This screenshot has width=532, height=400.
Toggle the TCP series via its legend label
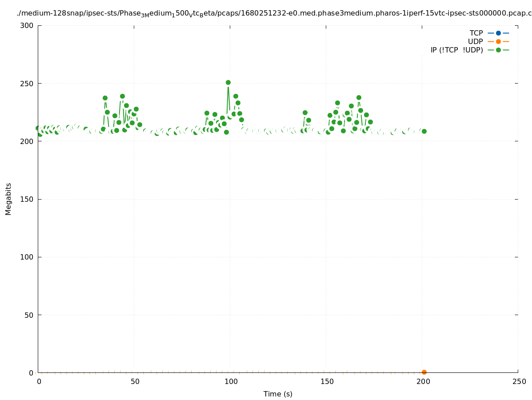(476, 33)
